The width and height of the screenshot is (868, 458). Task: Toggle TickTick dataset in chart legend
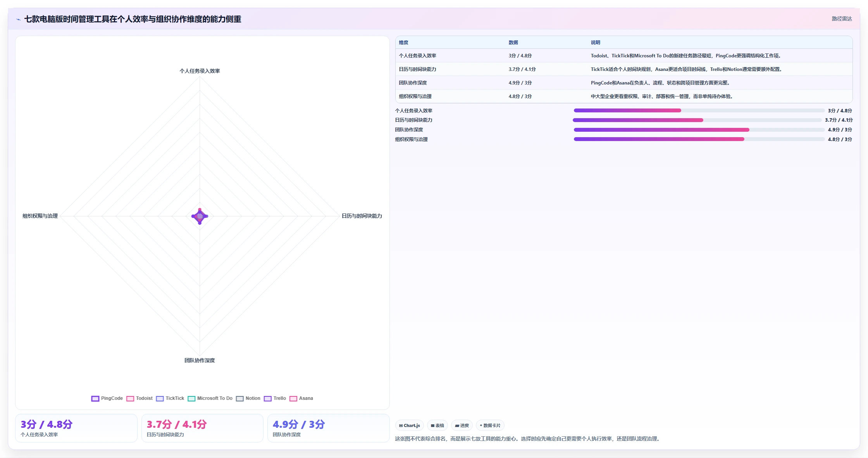pyautogui.click(x=170, y=398)
